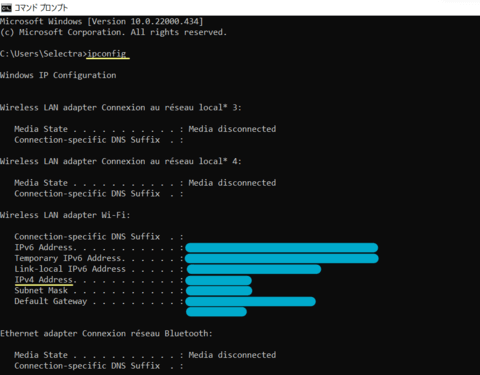Screen dimensions: 480x375
Task: Click the 'C:\Users\Selectra>' prompt path
Action: tap(43, 54)
